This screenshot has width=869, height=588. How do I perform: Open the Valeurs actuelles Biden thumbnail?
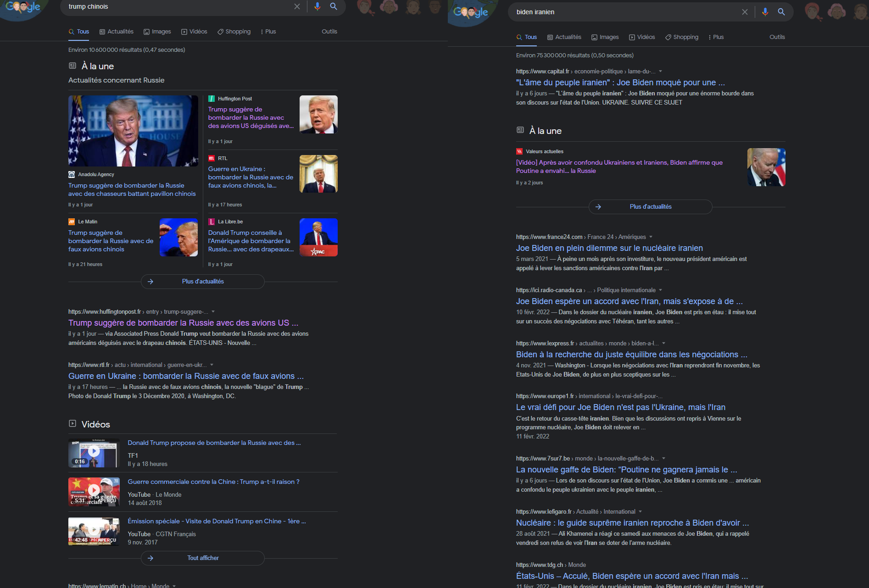[x=766, y=167]
